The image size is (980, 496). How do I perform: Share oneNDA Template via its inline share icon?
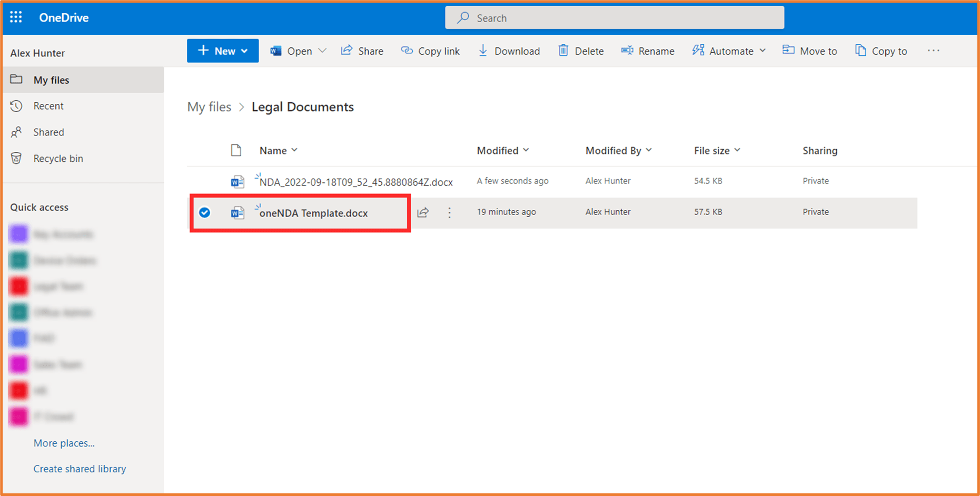tap(423, 212)
